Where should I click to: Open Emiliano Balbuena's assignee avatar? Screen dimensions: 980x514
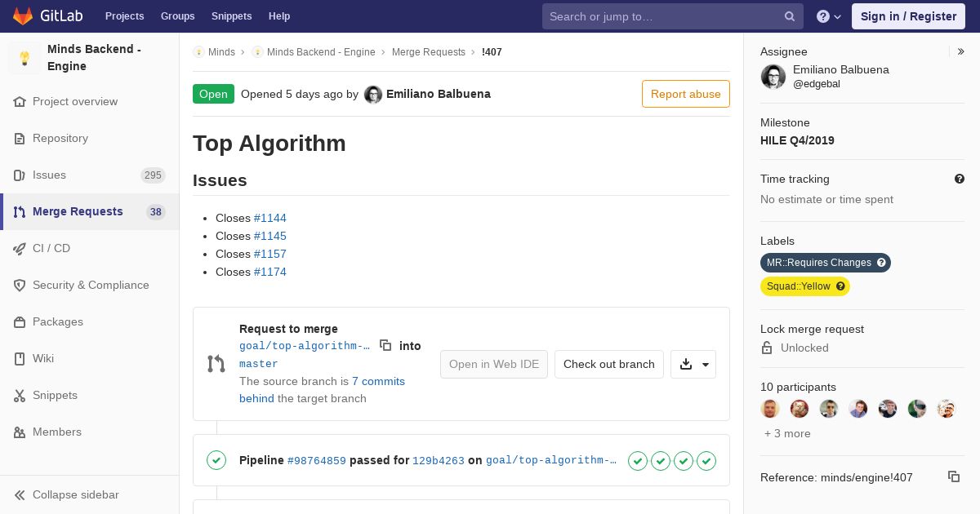pos(773,77)
